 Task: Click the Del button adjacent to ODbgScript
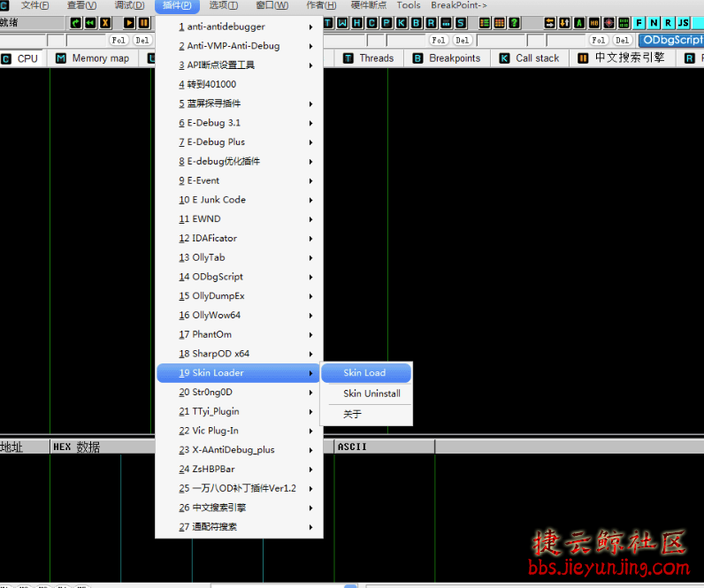click(623, 41)
